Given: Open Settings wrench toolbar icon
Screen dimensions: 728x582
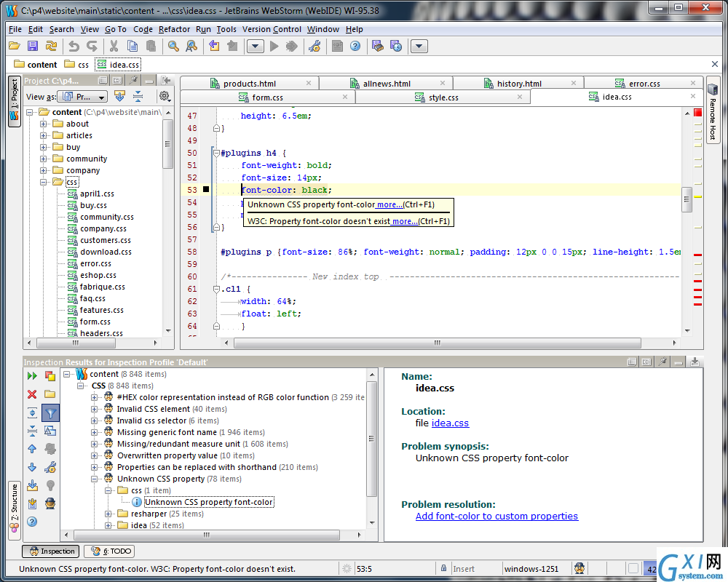Looking at the screenshot, I should pos(314,46).
